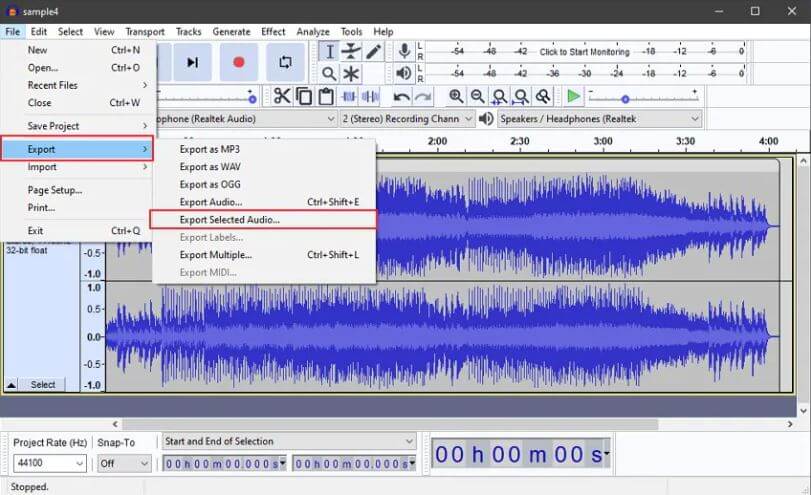The width and height of the screenshot is (811, 495).
Task: Click the Silence audio icon
Action: pyautogui.click(x=370, y=96)
